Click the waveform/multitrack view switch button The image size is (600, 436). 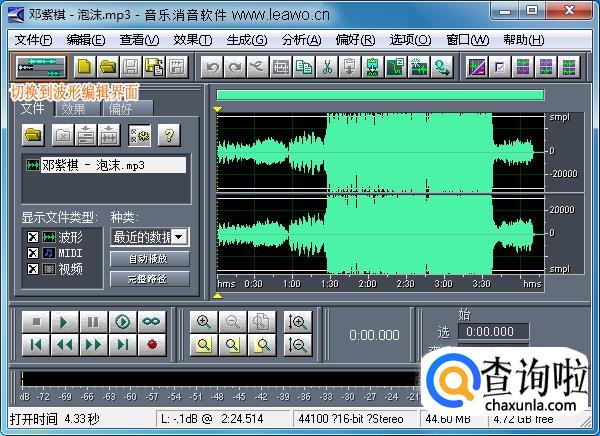click(40, 67)
